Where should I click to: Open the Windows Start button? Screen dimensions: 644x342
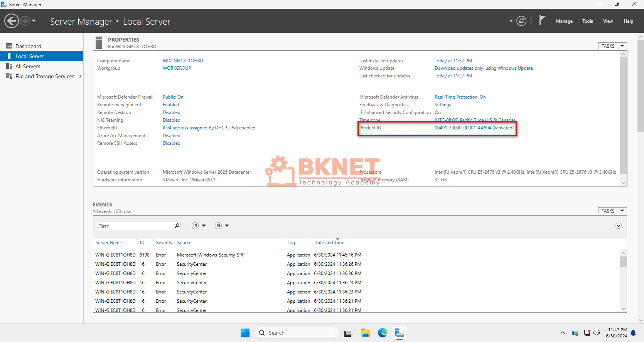245,333
